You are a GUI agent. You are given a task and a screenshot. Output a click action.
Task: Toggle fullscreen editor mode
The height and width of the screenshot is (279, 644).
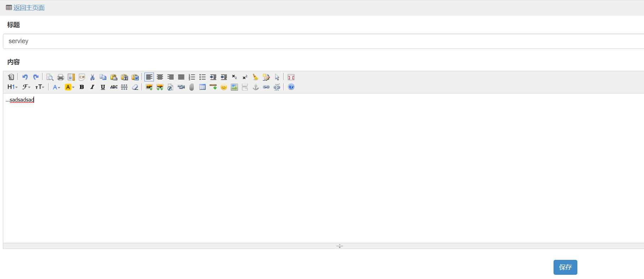[291, 77]
